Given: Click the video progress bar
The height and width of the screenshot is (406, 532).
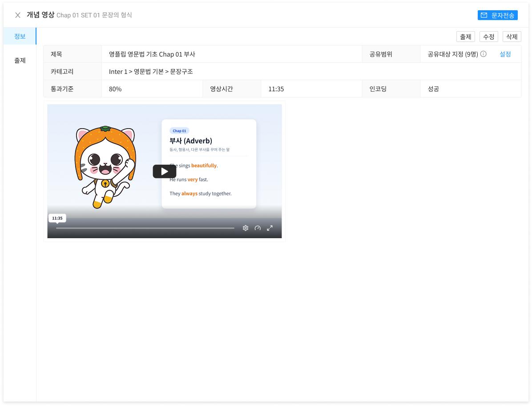Looking at the screenshot, I should coord(145,228).
